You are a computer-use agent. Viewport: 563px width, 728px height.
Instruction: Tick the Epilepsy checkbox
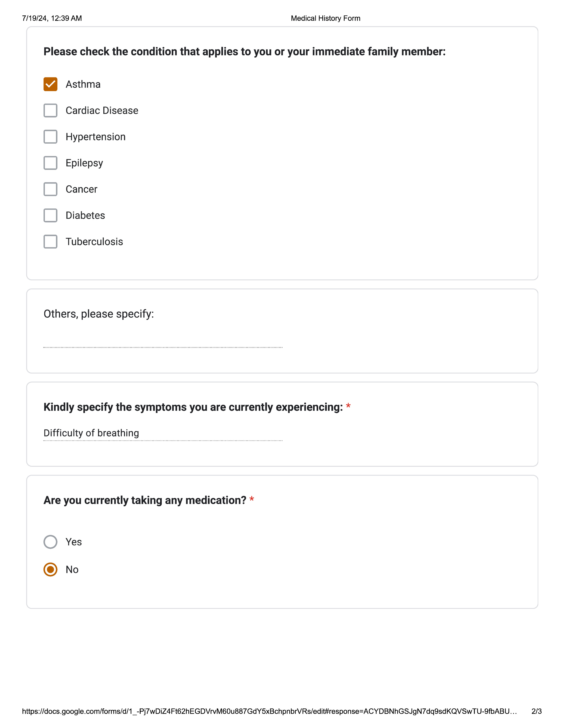50,163
